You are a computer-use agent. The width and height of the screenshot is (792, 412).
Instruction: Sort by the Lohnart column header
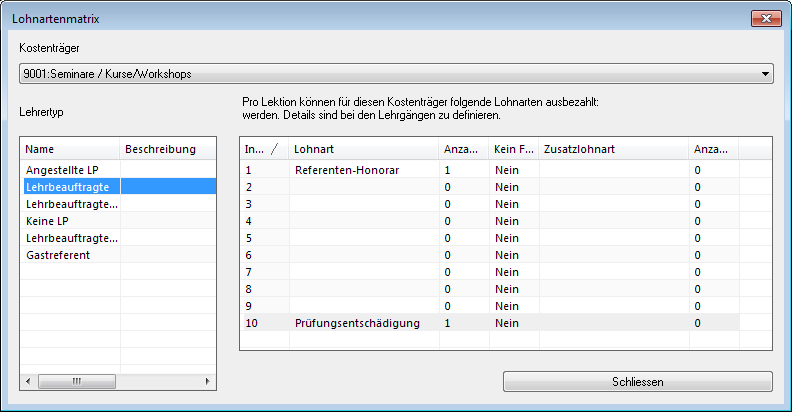point(364,148)
